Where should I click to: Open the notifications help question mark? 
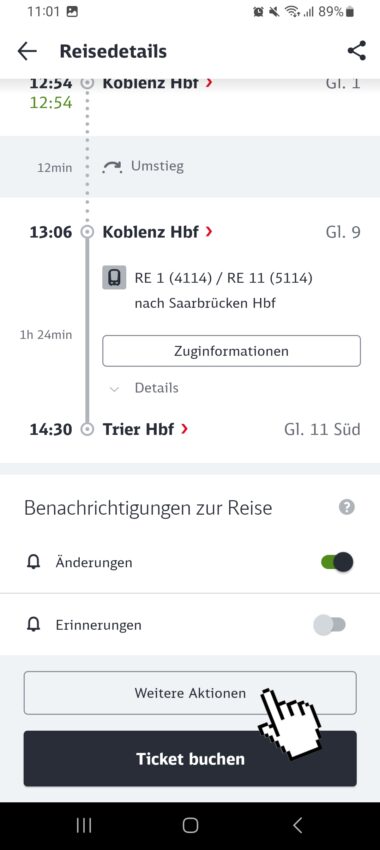pos(346,507)
